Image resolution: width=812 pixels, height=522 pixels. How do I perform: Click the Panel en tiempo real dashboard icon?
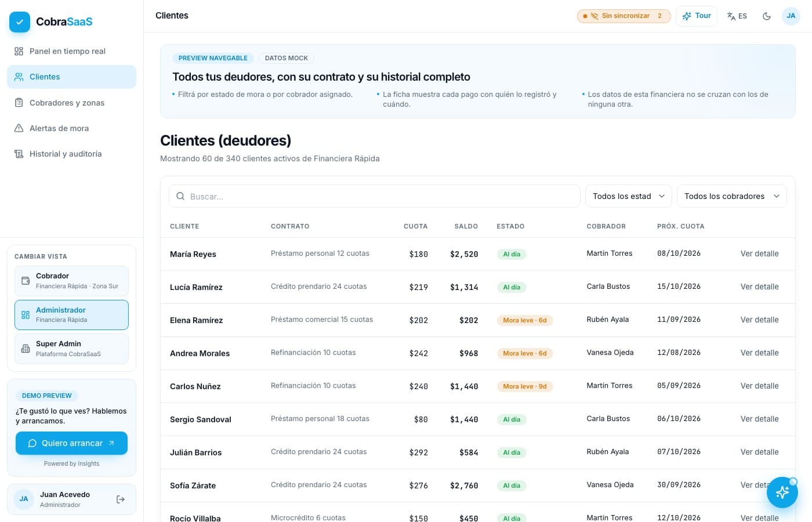19,51
